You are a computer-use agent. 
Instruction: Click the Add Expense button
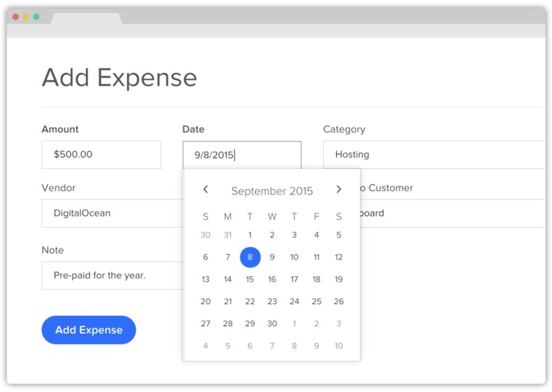(x=89, y=330)
